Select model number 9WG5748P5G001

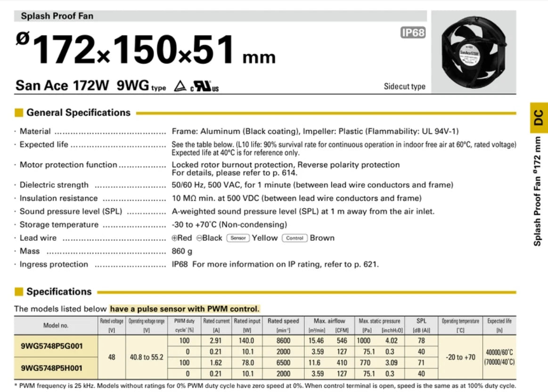click(52, 346)
